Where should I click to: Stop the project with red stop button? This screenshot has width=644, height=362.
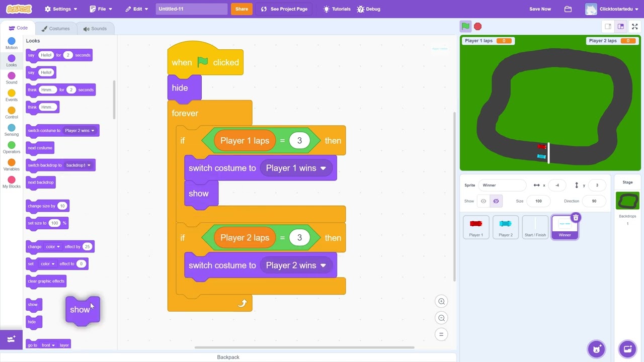point(477,26)
